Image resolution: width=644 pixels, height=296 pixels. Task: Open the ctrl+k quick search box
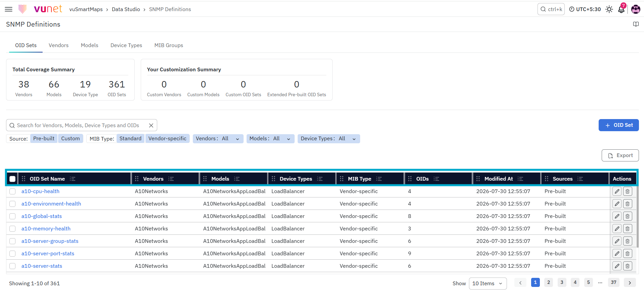tap(551, 9)
